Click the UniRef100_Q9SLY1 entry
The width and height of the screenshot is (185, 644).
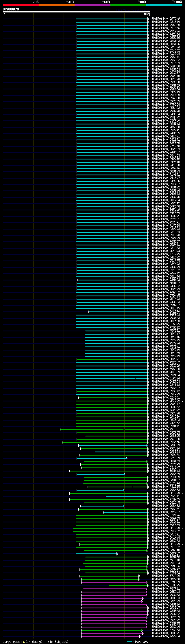(166, 57)
